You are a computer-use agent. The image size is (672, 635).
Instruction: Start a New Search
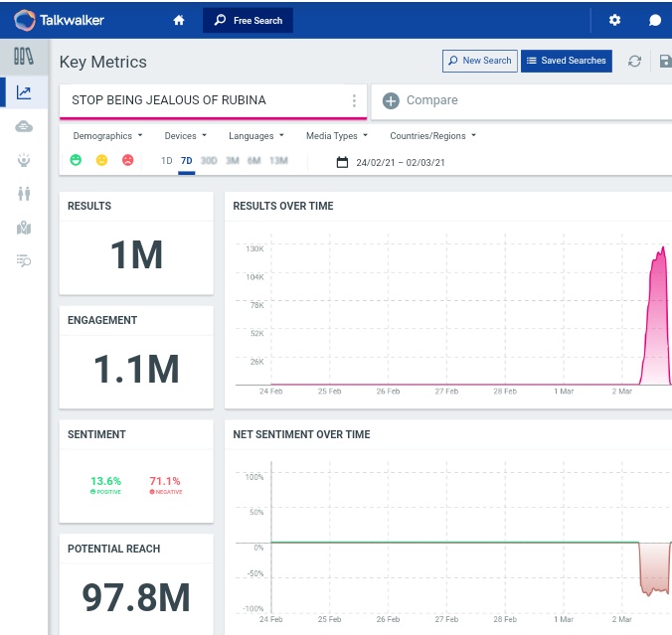pyautogui.click(x=479, y=61)
